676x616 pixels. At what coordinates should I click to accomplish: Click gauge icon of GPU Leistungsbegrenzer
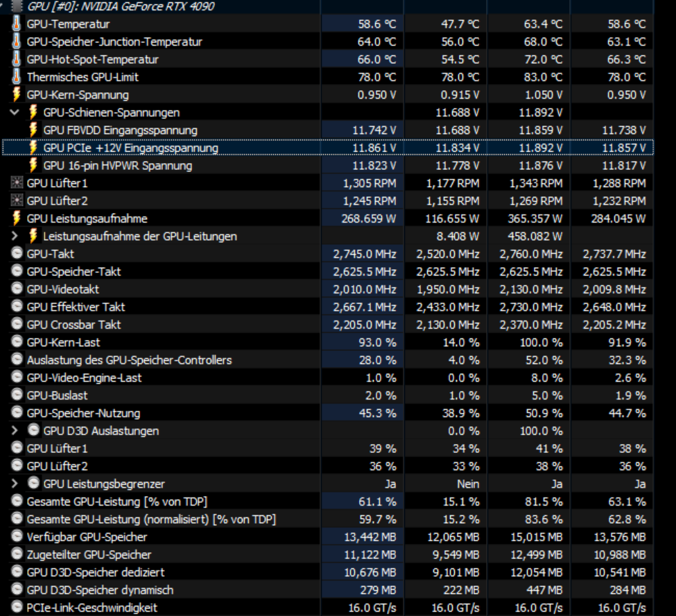33,483
